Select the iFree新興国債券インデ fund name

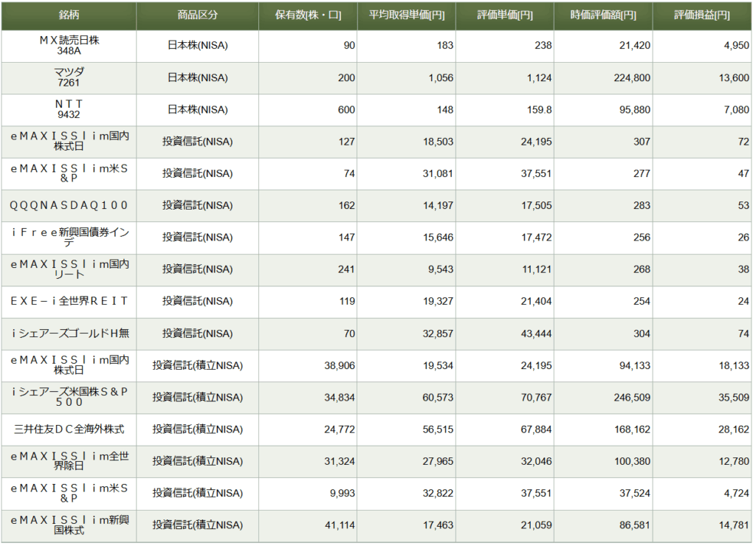[69, 237]
